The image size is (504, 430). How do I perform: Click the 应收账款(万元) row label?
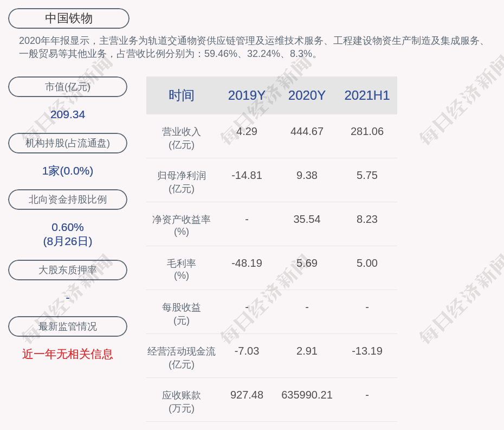182,402
